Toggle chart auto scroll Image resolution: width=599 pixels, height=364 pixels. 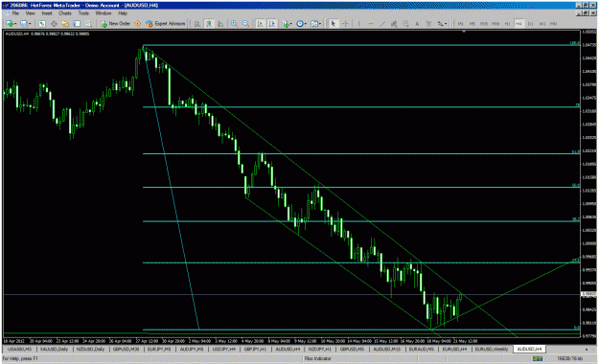(260, 24)
